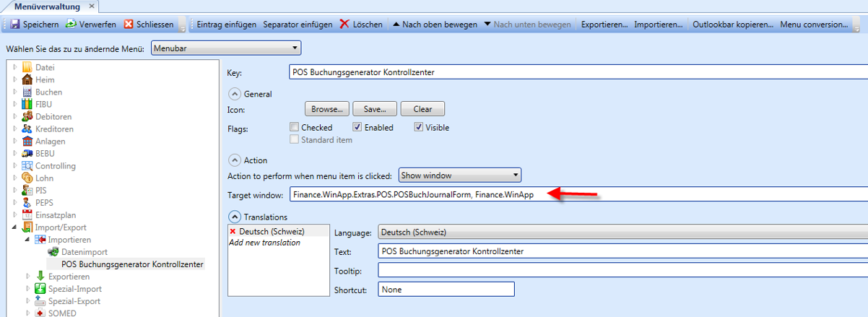Click the BEBU truck icon
The height and width of the screenshot is (317, 868).
(27, 153)
